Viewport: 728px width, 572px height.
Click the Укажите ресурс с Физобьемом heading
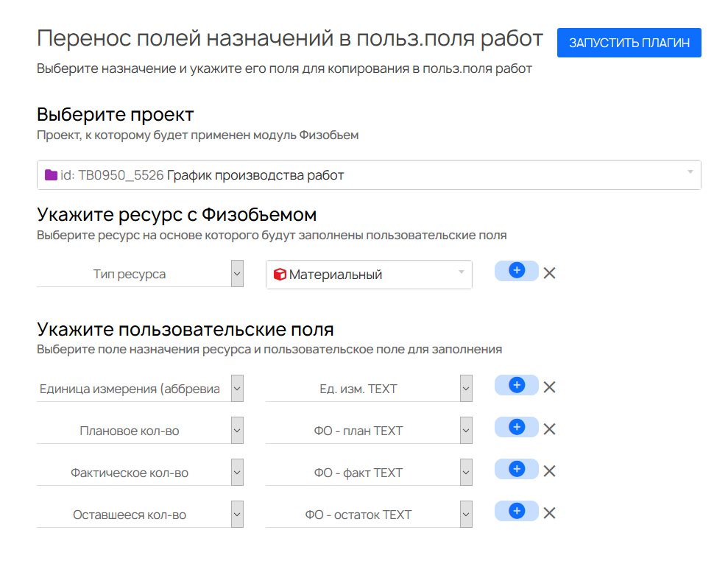pyautogui.click(x=177, y=214)
